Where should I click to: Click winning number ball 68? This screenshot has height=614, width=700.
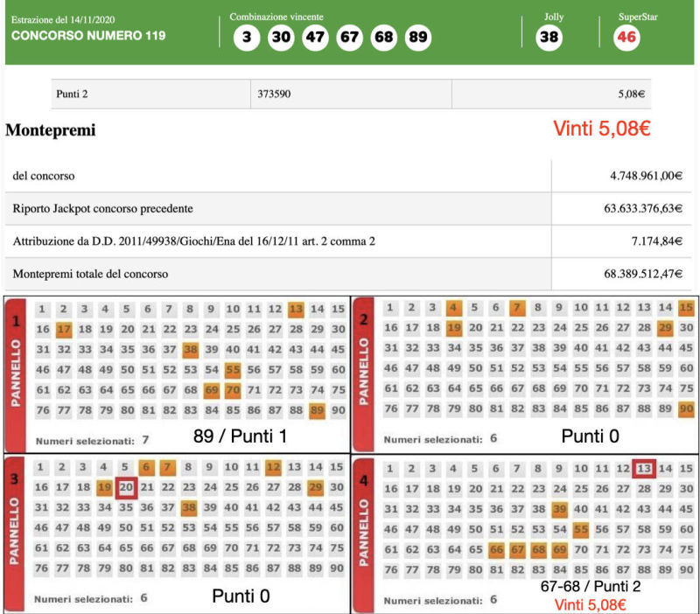(x=384, y=38)
